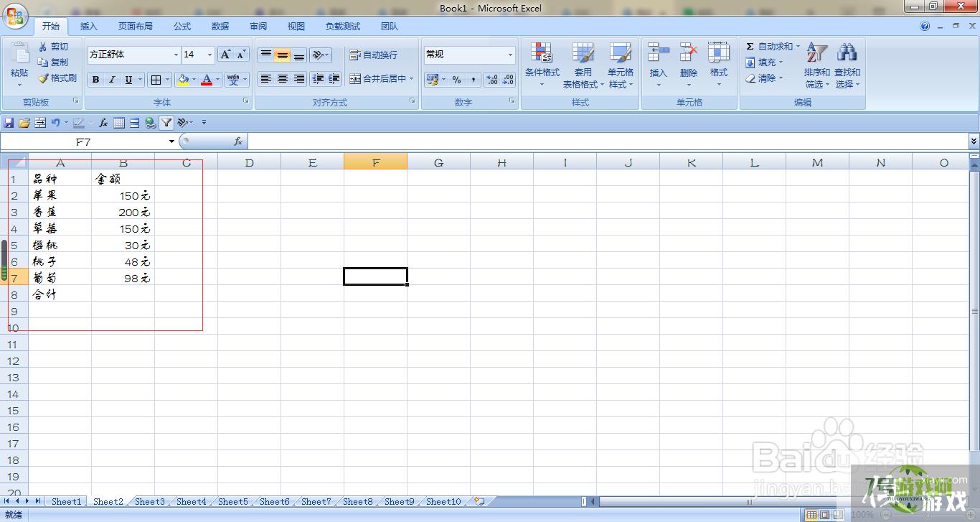Switch to the Formulas (公式) tab
This screenshot has width=980, height=522.
(182, 27)
